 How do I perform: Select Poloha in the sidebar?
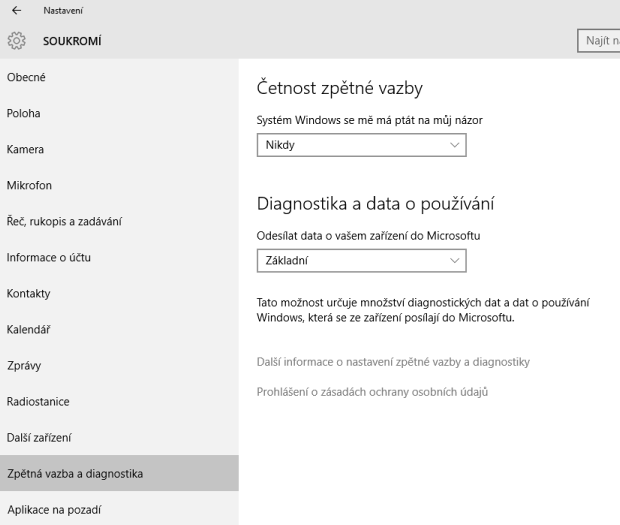click(24, 113)
